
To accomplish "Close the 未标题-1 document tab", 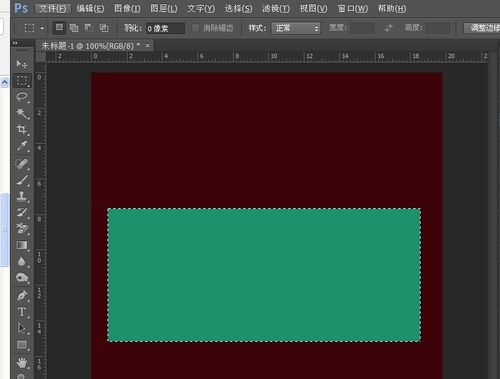I will [147, 46].
